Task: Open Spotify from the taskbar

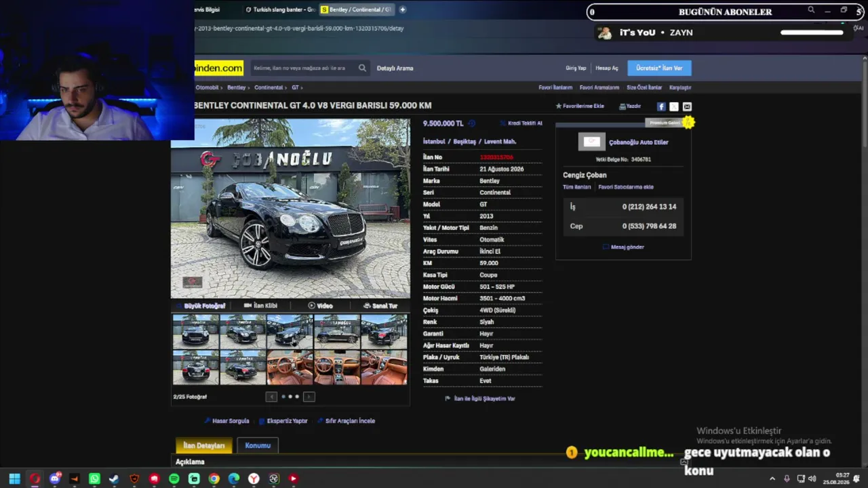Action: 174,479
